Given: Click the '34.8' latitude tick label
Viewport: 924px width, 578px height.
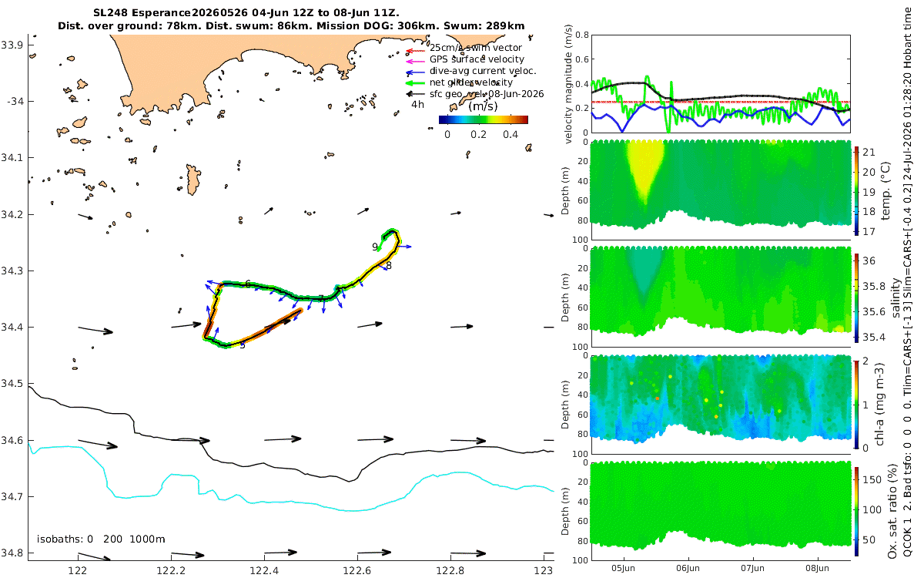Looking at the screenshot, I should point(12,553).
